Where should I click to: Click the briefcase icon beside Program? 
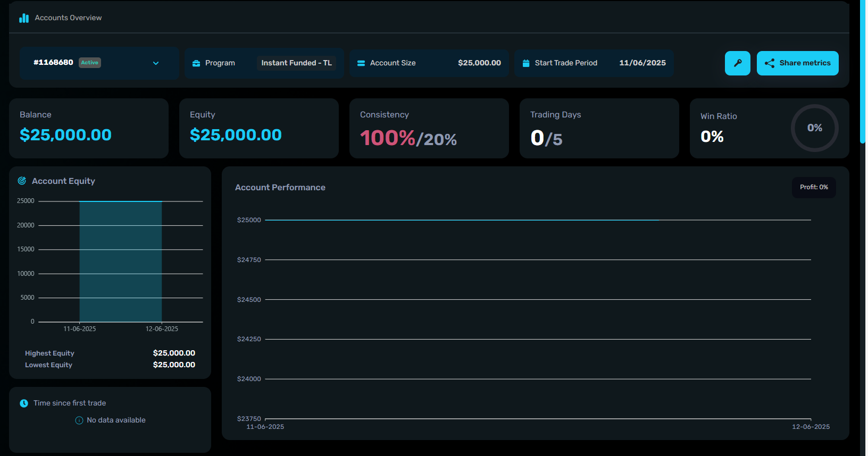(x=196, y=63)
